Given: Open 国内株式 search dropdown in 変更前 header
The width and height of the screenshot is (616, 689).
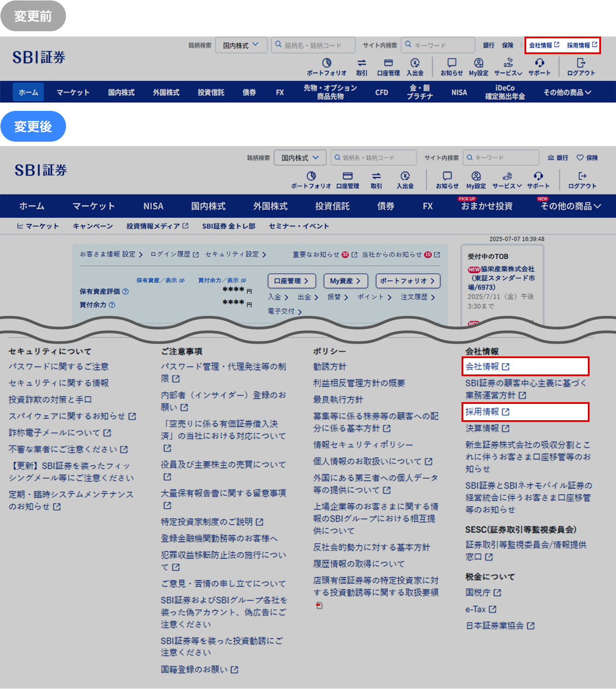Looking at the screenshot, I should (x=241, y=45).
